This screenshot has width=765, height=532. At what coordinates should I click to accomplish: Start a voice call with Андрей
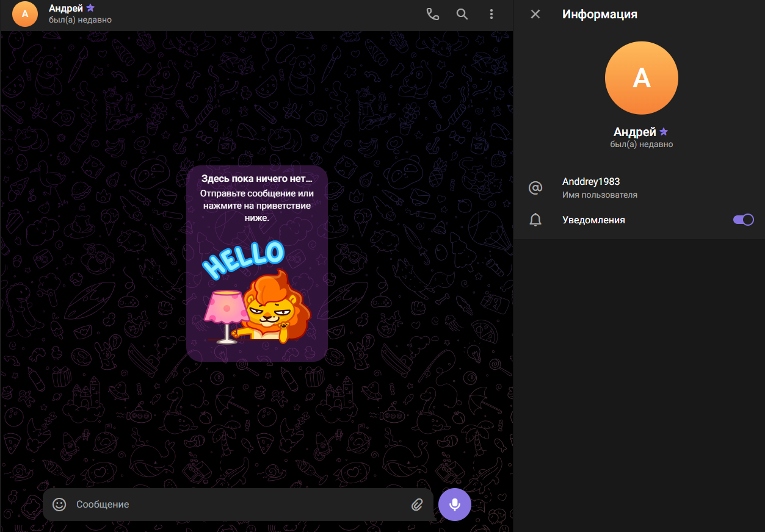click(432, 14)
